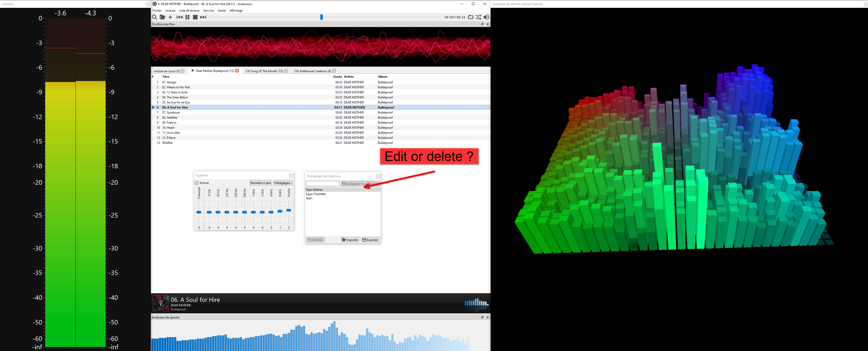This screenshot has height=351, width=868.
Task: Select track 11. Invincible
Action: pos(320,132)
